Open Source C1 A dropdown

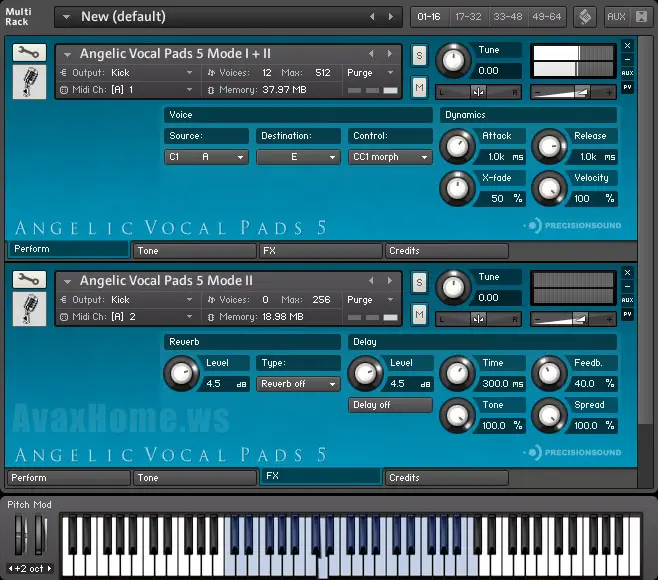click(x=206, y=157)
